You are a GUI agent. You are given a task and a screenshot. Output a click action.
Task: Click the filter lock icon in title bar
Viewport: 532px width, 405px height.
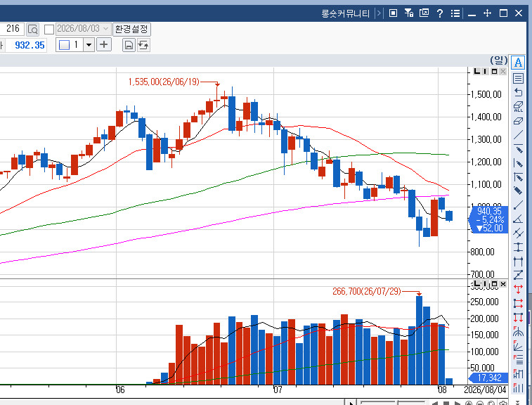409,13
